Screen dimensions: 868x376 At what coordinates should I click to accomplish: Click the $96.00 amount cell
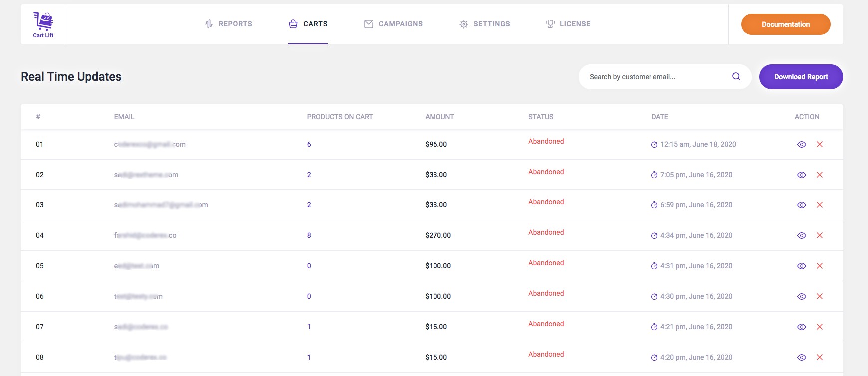436,144
